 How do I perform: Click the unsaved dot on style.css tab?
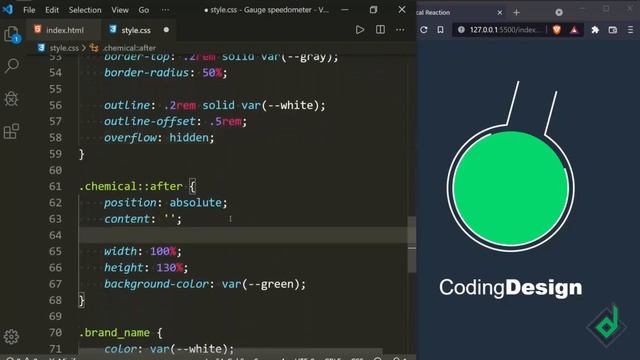point(166,30)
